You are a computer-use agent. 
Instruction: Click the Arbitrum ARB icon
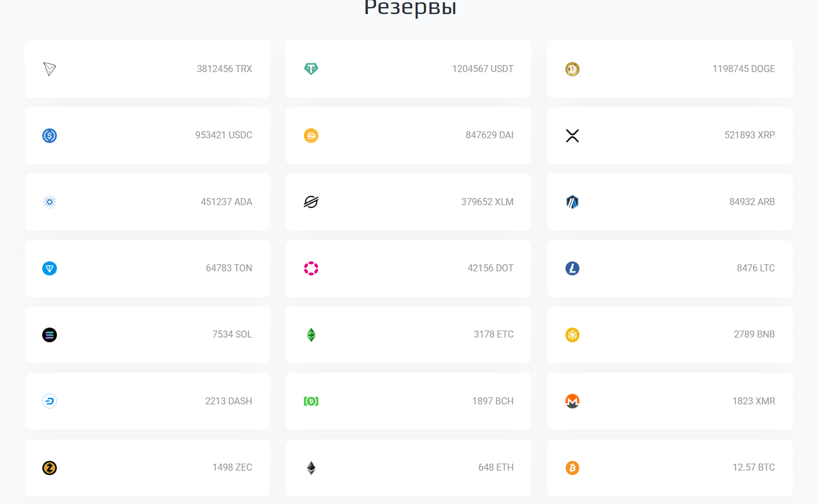click(572, 202)
